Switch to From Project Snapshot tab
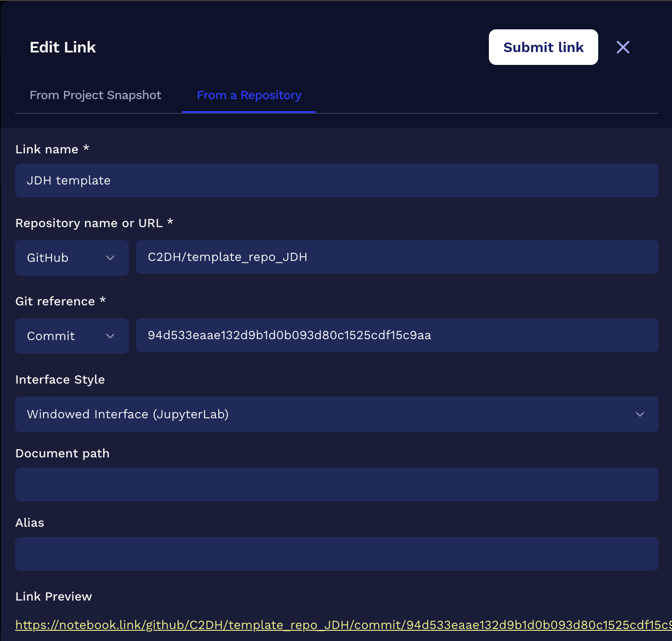 95,95
